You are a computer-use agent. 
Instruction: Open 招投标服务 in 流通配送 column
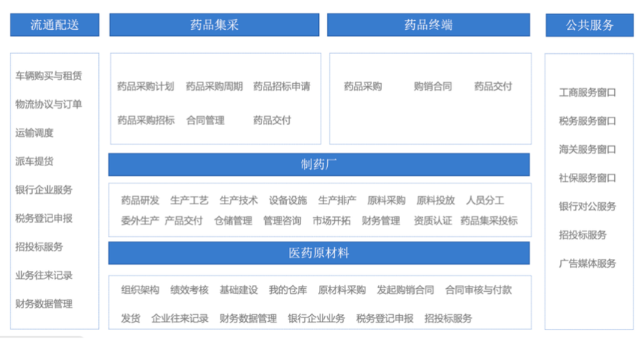pos(39,247)
